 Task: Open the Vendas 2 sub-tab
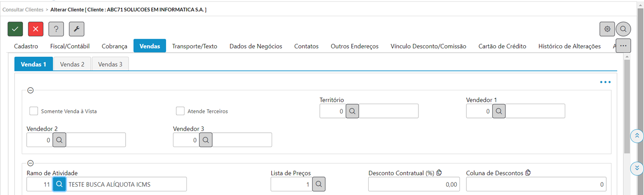pyautogui.click(x=72, y=64)
